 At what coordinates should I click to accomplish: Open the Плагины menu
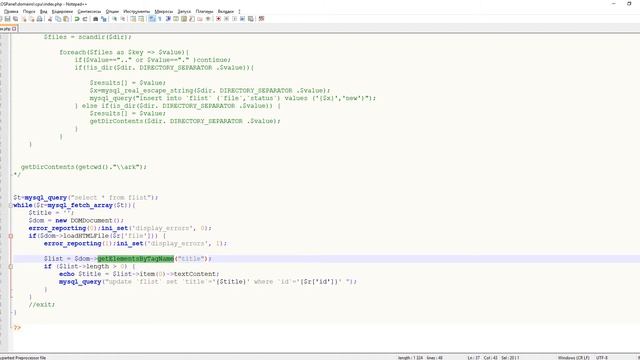(204, 11)
